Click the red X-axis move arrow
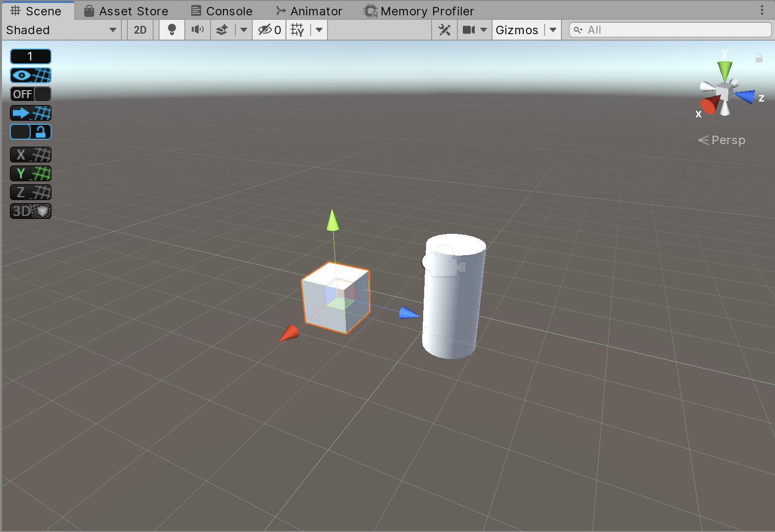 click(x=289, y=333)
